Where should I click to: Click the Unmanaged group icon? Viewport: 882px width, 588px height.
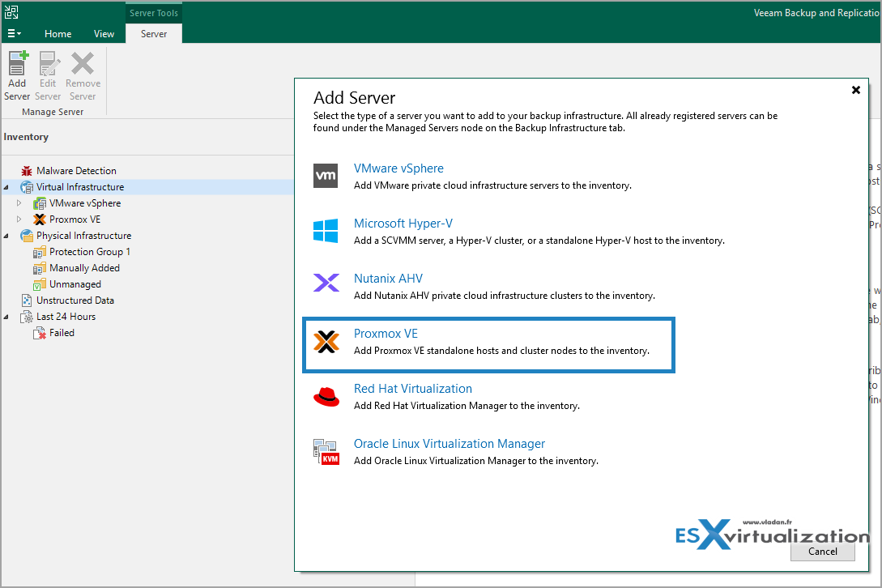(40, 285)
